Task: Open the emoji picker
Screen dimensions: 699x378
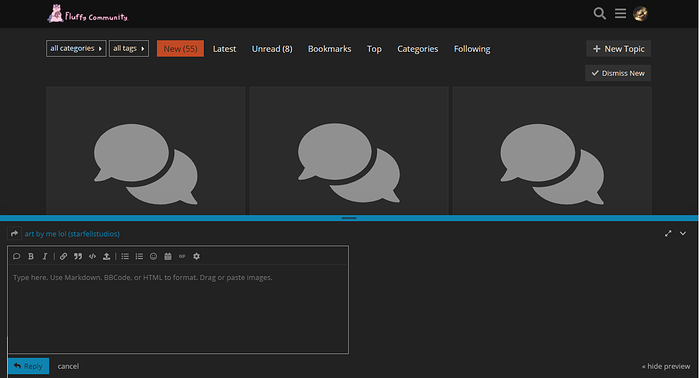Action: (x=153, y=256)
